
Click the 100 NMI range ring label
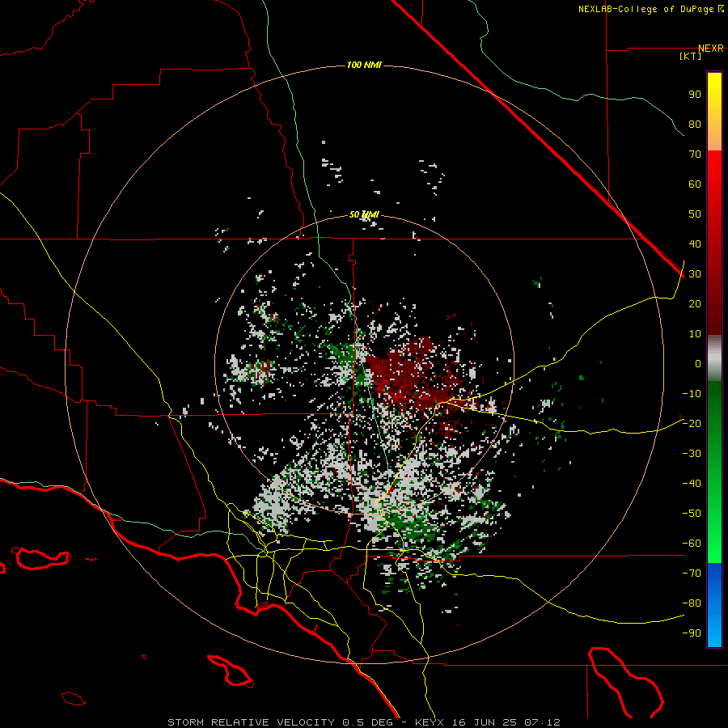pyautogui.click(x=364, y=65)
